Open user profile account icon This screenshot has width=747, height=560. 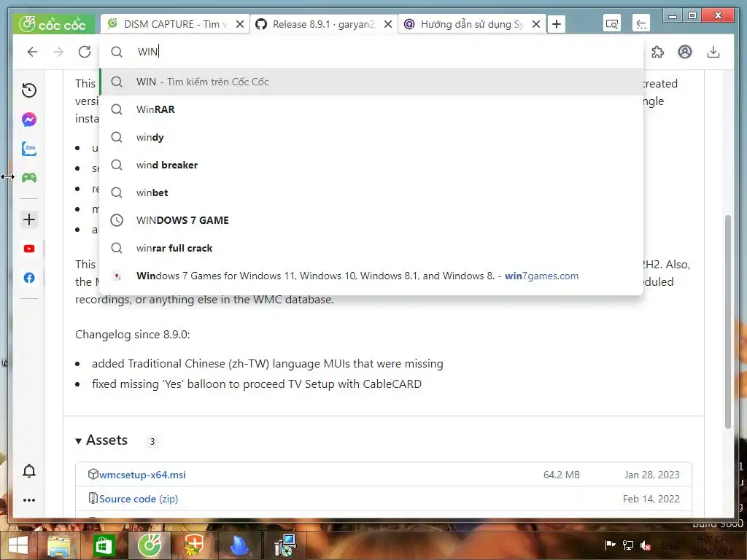[684, 52]
